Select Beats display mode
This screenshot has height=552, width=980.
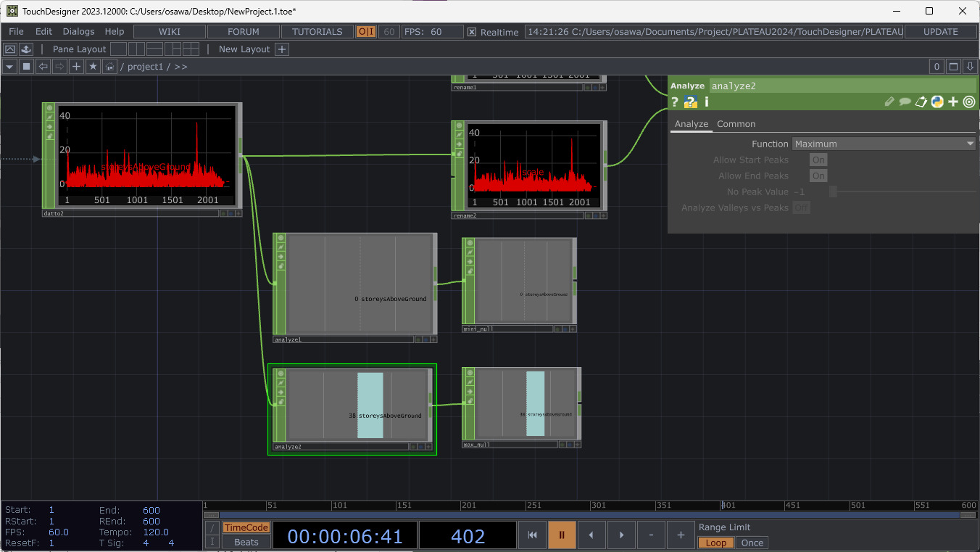point(246,542)
